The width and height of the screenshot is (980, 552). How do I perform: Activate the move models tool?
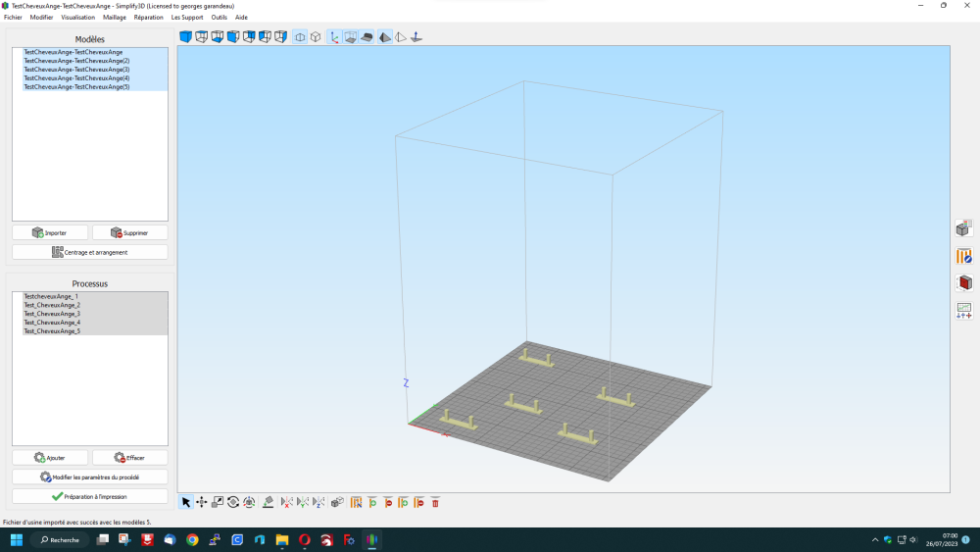[x=201, y=502]
